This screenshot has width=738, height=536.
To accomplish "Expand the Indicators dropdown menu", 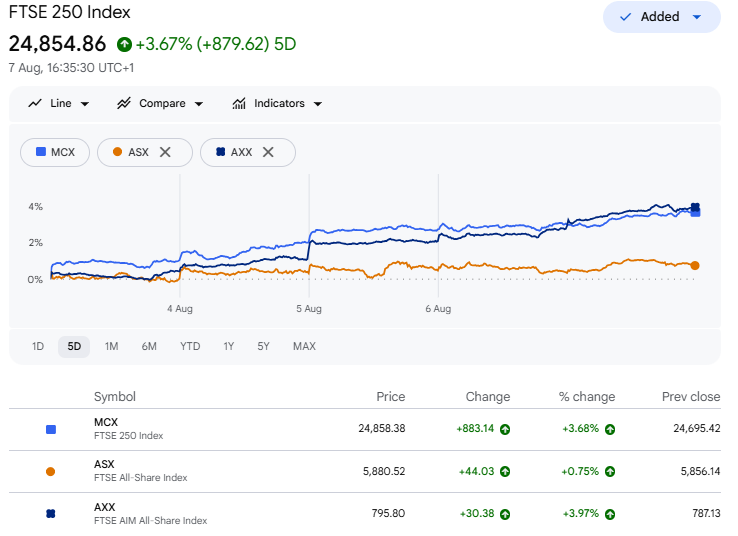I will pos(318,104).
